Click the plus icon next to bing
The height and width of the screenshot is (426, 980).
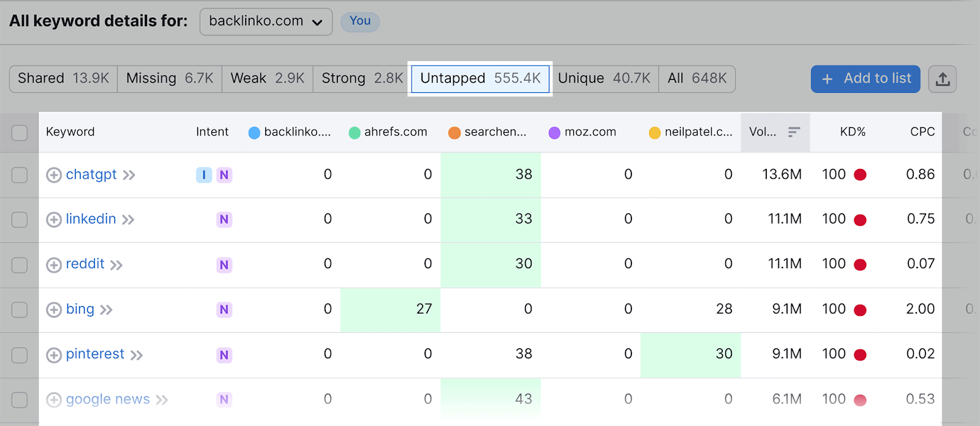54,310
